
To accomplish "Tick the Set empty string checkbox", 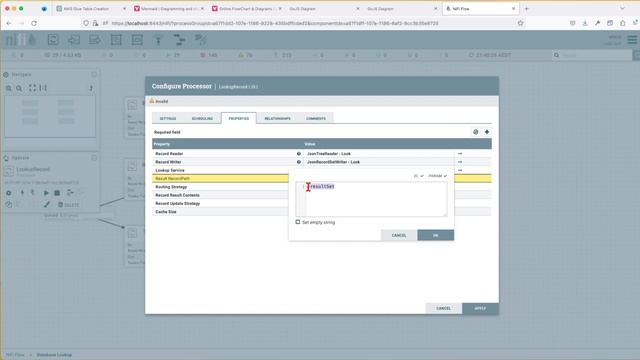I will (298, 222).
